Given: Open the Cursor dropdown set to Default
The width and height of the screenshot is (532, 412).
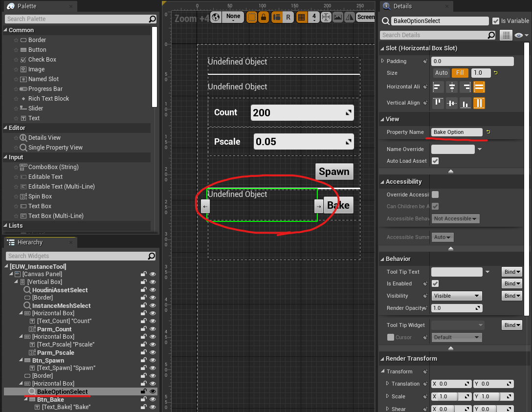Looking at the screenshot, I should pos(456,337).
